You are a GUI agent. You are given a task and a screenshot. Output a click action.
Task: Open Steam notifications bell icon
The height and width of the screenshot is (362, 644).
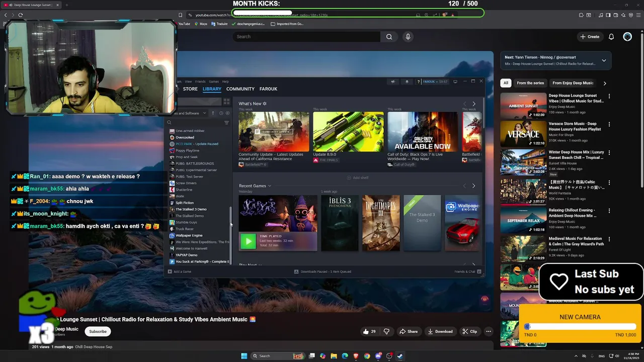pyautogui.click(x=407, y=81)
